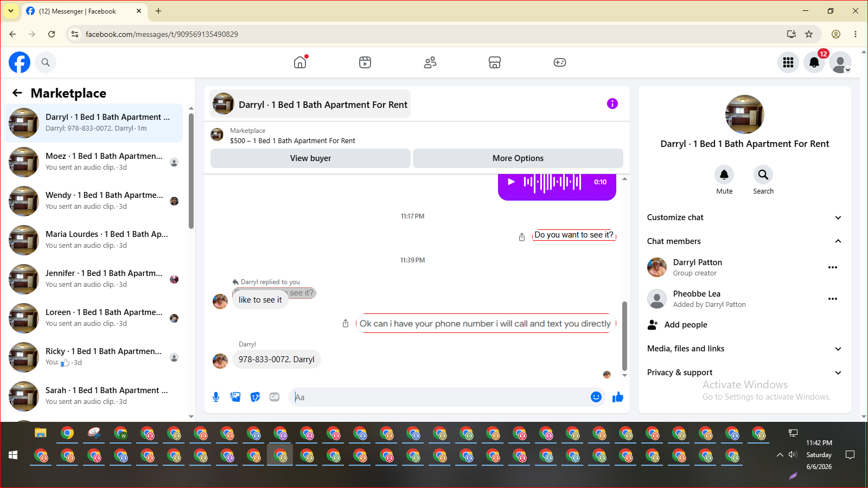Select the Darryl conversation in list
The height and width of the screenshot is (488, 868).
[94, 123]
